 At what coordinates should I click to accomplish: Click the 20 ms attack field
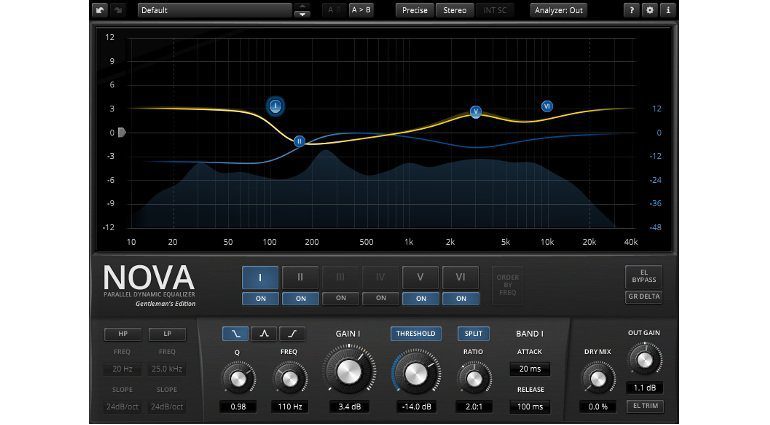(530, 369)
